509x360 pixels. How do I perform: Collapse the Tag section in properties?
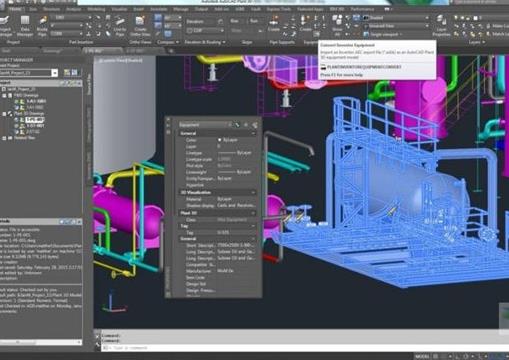[253, 226]
